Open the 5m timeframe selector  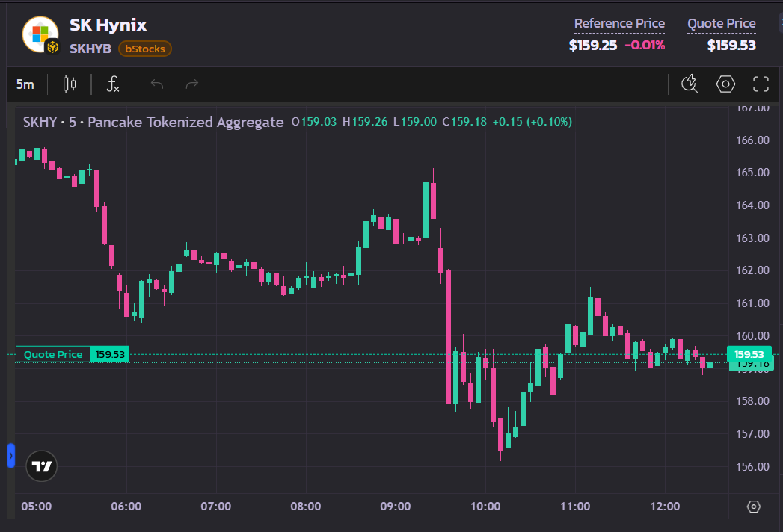[x=25, y=84]
